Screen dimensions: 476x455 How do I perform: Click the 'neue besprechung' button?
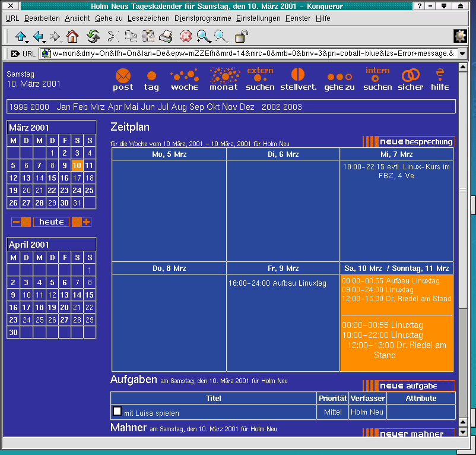pyautogui.click(x=409, y=141)
